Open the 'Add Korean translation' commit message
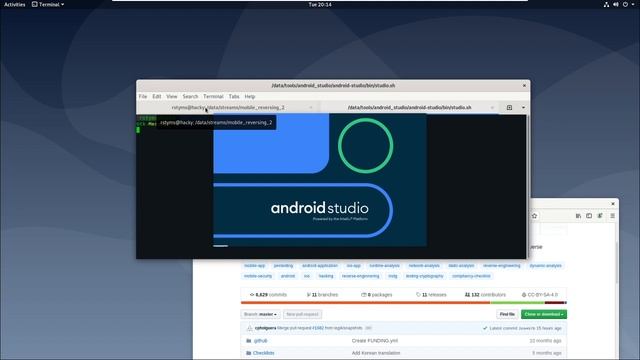The image size is (640, 360). (x=376, y=353)
